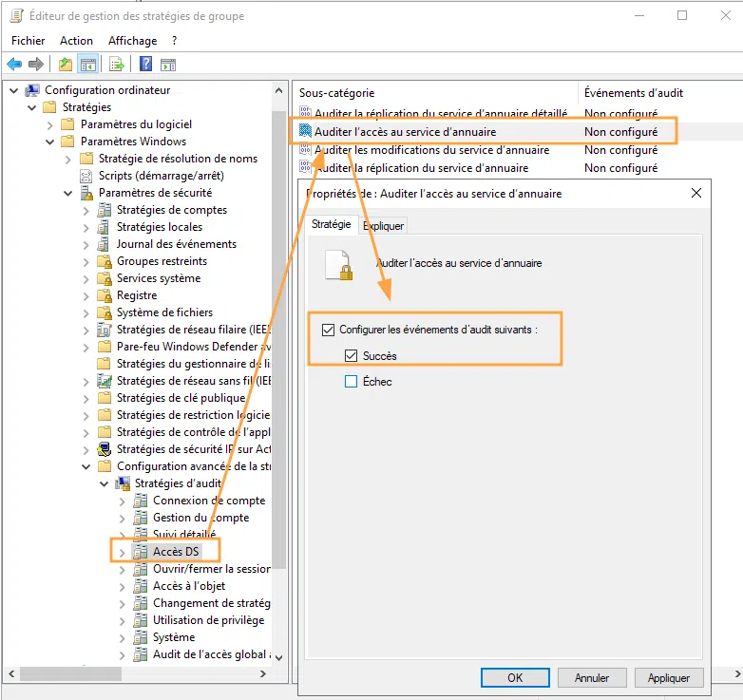This screenshot has width=743, height=700.
Task: Click the Scripts (démarrage/arrêt) icon
Action: 86,176
